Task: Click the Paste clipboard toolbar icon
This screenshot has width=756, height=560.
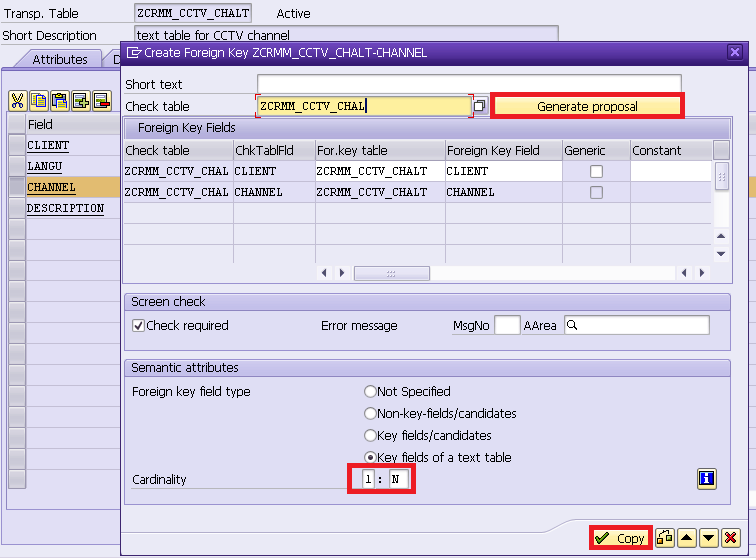Action: coord(60,101)
